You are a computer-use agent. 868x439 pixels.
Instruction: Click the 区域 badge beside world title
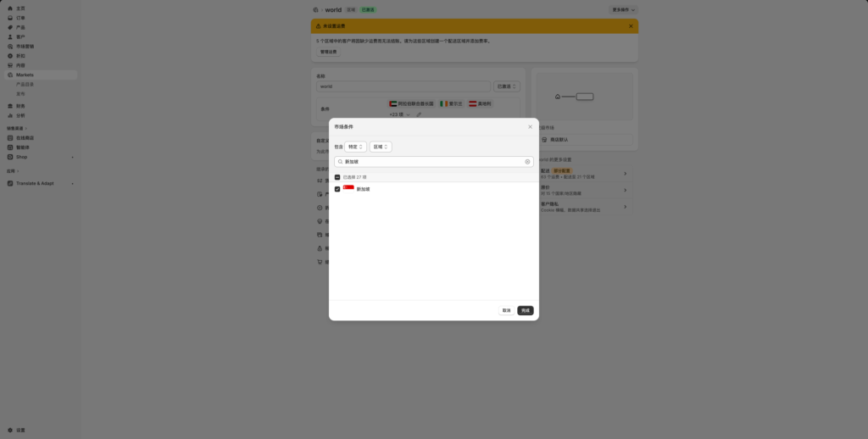point(351,10)
